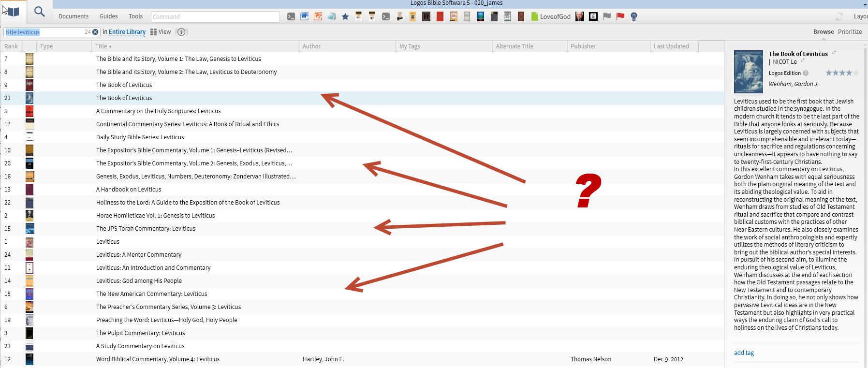Sort by the Title column header

pyautogui.click(x=195, y=46)
